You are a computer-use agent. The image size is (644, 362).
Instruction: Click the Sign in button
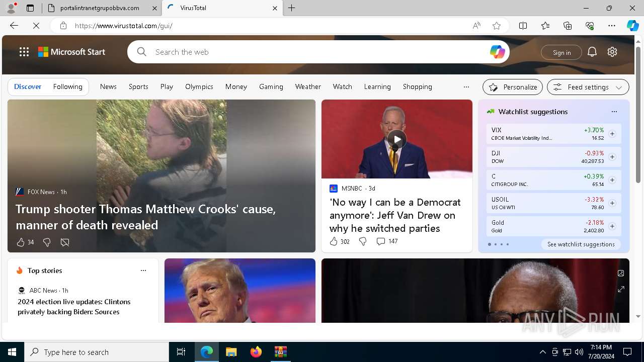click(561, 52)
